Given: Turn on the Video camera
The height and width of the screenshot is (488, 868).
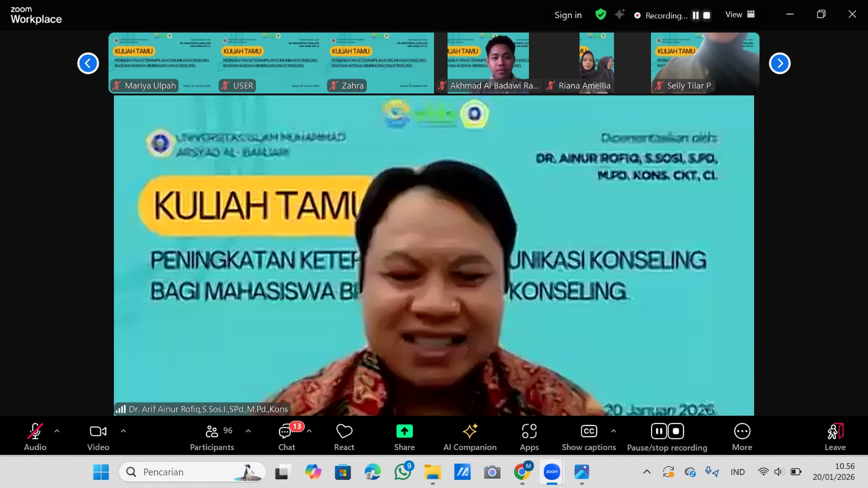Looking at the screenshot, I should [98, 432].
